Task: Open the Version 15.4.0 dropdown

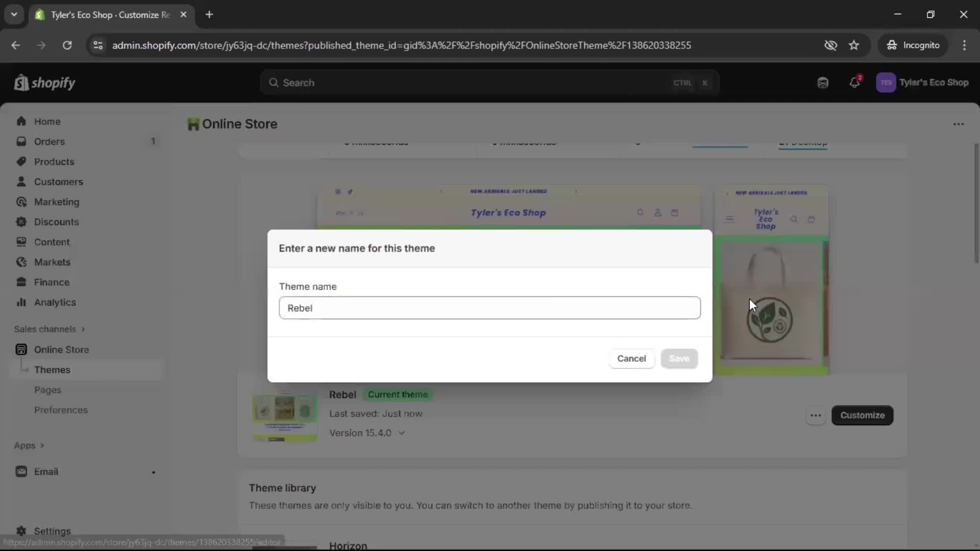Action: tap(367, 433)
